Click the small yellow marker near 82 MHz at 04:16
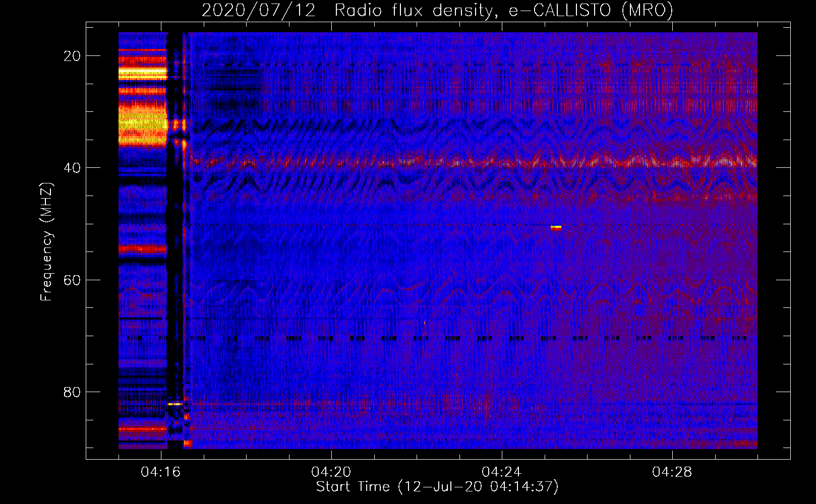Image resolution: width=816 pixels, height=504 pixels. coord(174,404)
